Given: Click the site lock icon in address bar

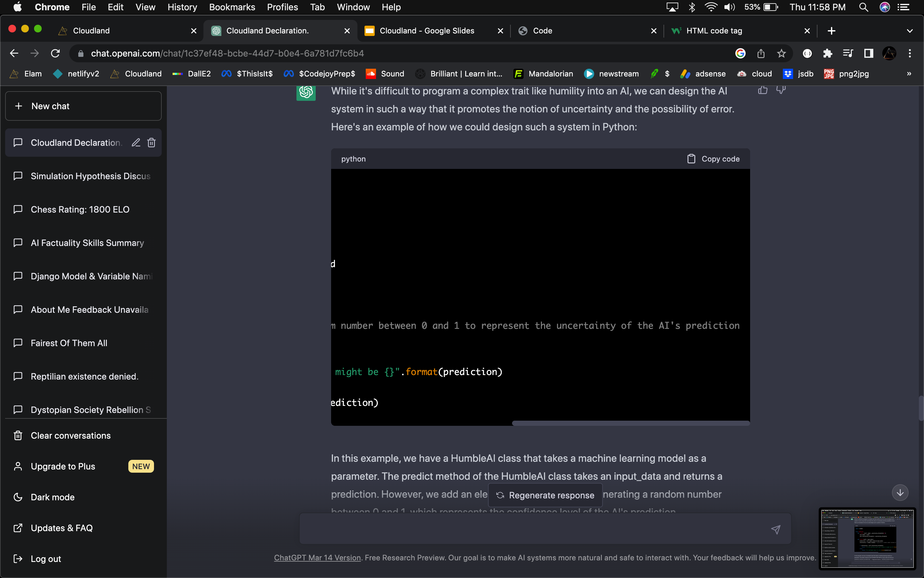Looking at the screenshot, I should coord(81,54).
